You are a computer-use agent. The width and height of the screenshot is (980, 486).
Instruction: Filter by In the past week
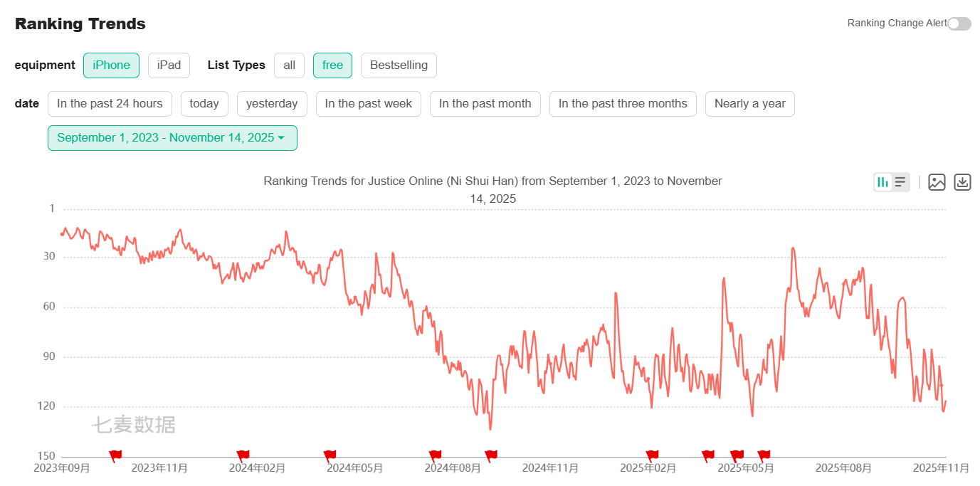368,104
